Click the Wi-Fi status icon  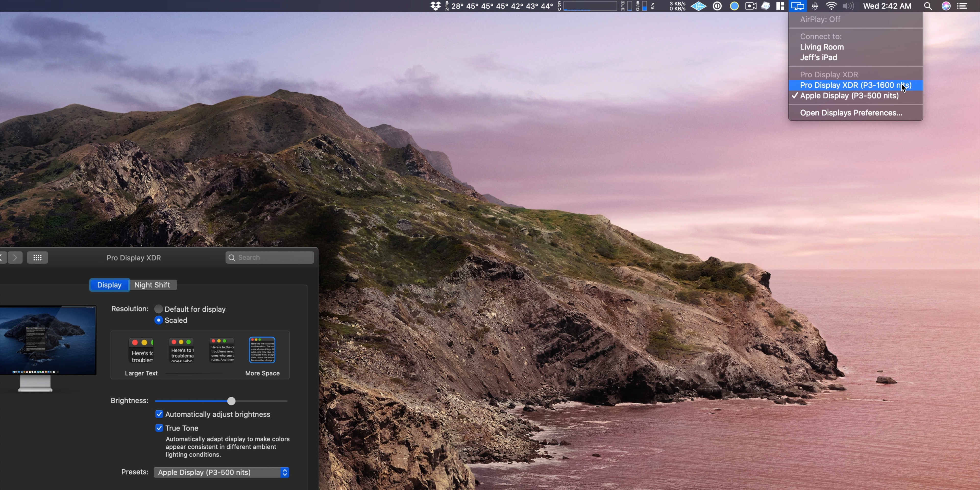pos(831,6)
